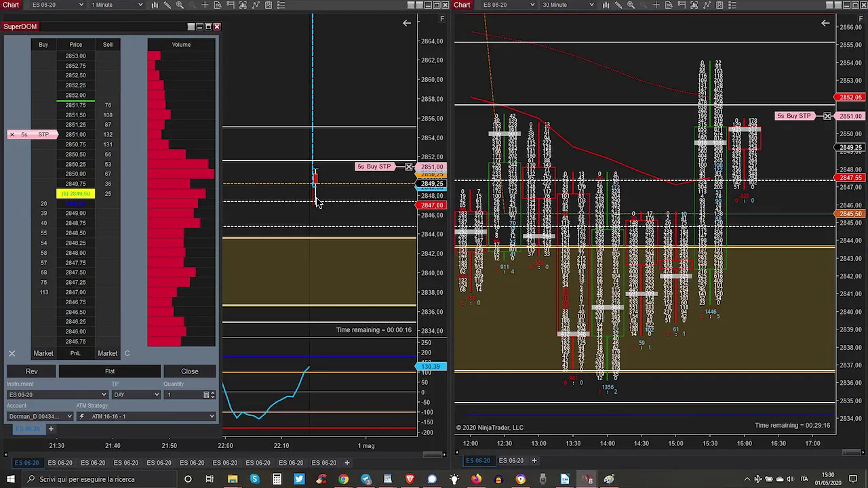Open bar style selector in 1 Minute chart
This screenshot has height=488, width=868.
155,5
